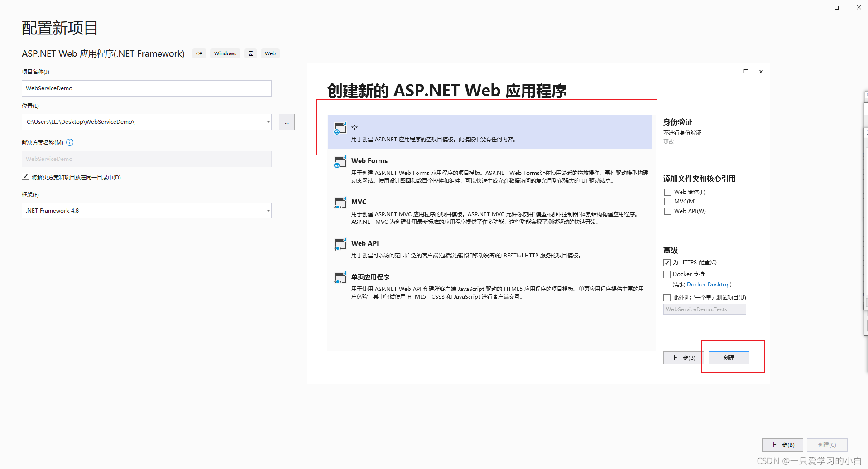The image size is (868, 469).
Task: Click the 身份验证 heading
Action: click(x=678, y=122)
